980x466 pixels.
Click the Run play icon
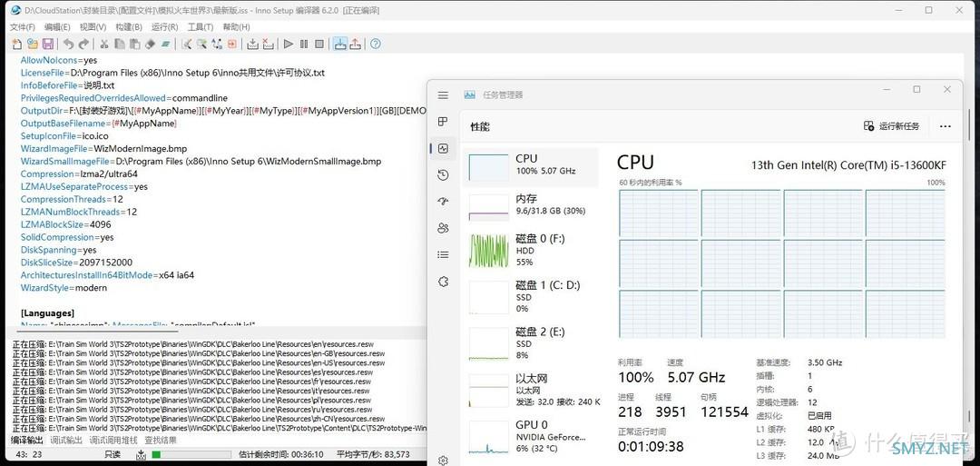[x=289, y=44]
